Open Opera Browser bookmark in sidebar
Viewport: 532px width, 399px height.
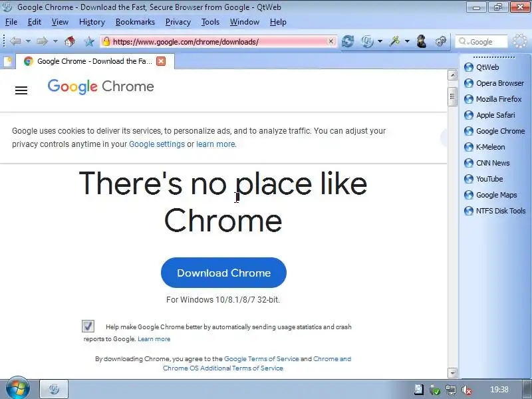click(494, 83)
